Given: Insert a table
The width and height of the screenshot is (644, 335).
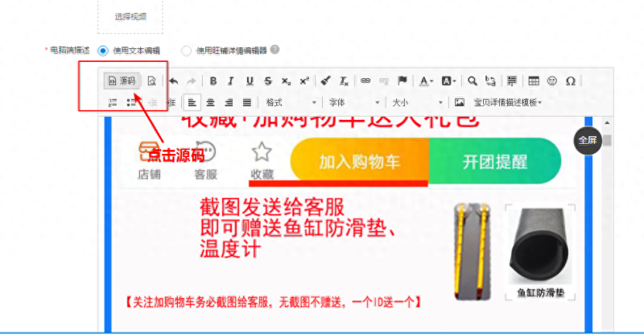Looking at the screenshot, I should pos(534,81).
